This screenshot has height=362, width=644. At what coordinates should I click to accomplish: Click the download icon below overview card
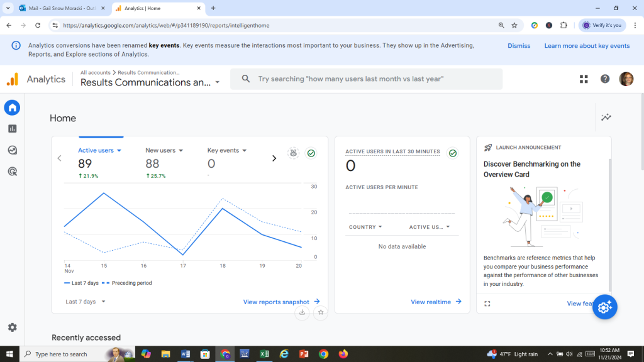click(302, 313)
